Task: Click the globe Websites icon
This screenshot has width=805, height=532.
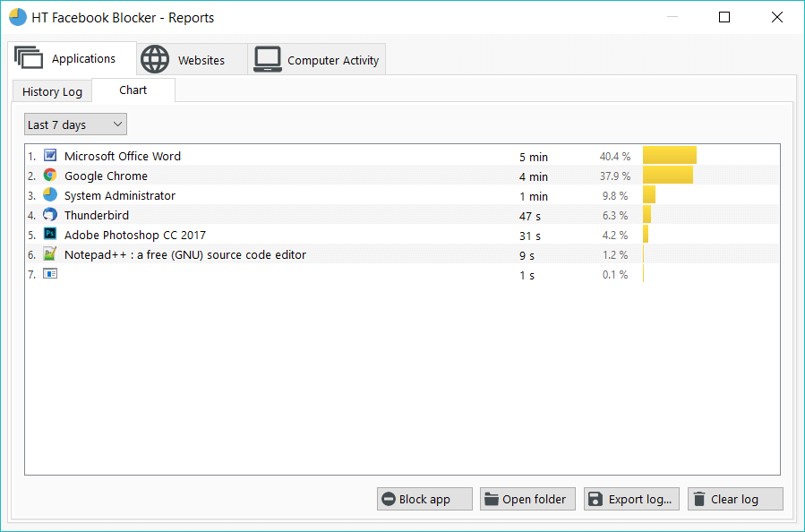Action: 155,59
